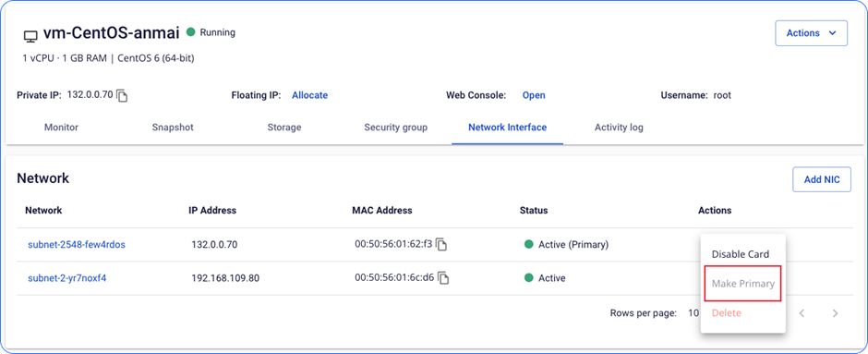Click the Status column header
868x354 pixels.
(x=534, y=211)
